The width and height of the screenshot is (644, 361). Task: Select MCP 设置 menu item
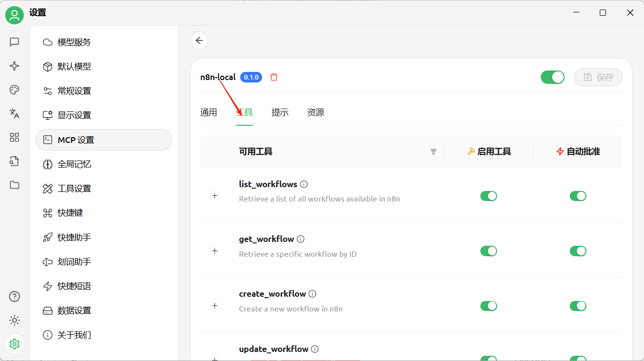click(x=104, y=140)
